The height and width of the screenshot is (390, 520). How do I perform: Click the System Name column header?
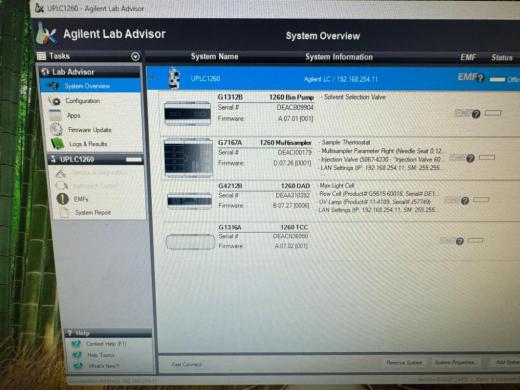pos(214,56)
